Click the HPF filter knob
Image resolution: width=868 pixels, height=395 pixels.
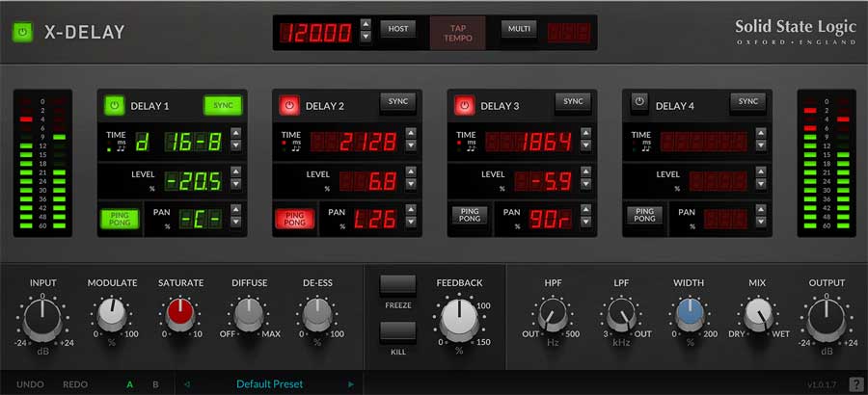pos(553,315)
